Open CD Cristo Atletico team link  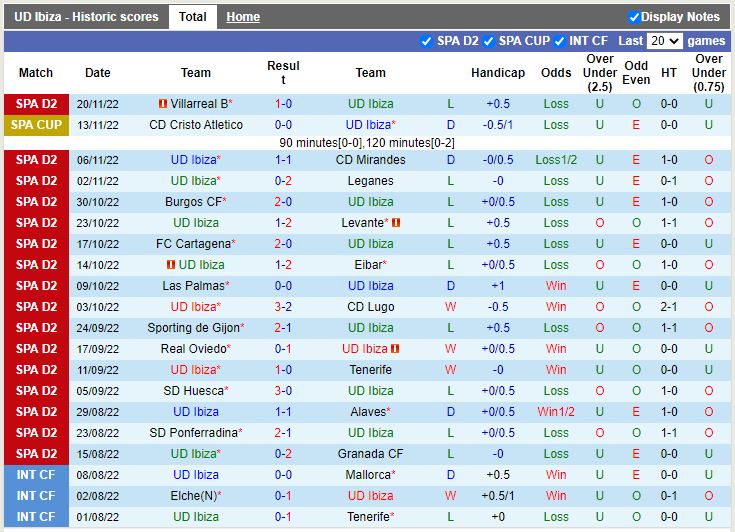click(x=196, y=125)
